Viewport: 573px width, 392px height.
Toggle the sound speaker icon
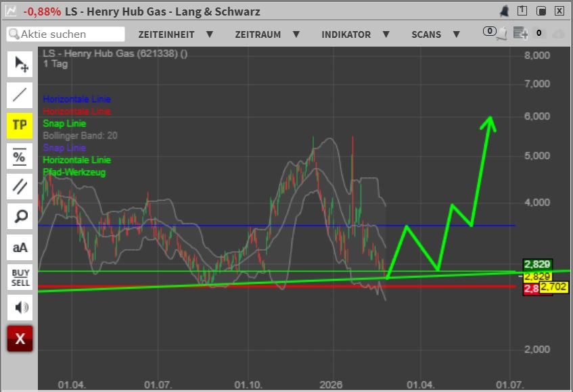click(20, 308)
